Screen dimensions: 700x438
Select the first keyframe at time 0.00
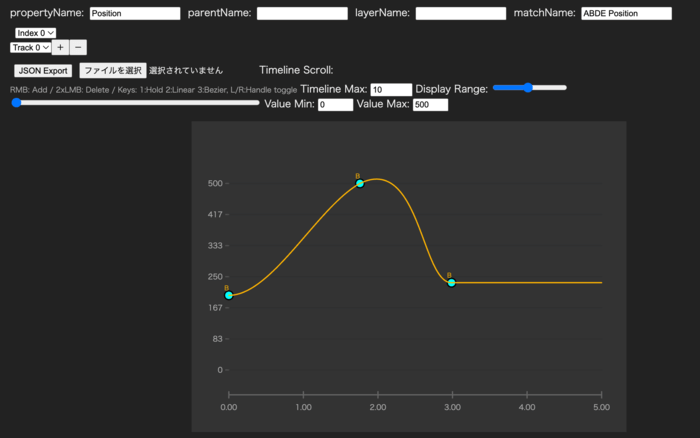click(x=229, y=295)
